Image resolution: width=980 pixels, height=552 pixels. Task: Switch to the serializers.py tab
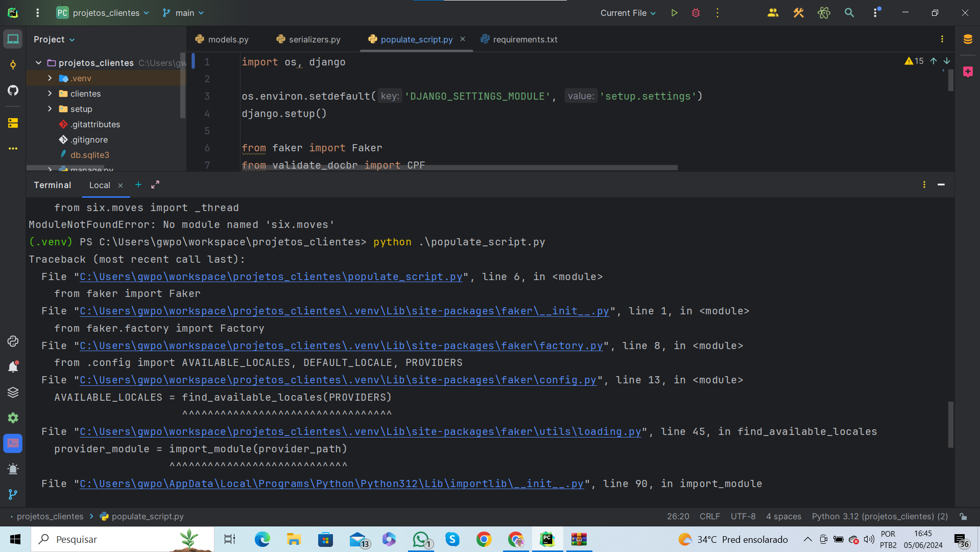click(308, 39)
